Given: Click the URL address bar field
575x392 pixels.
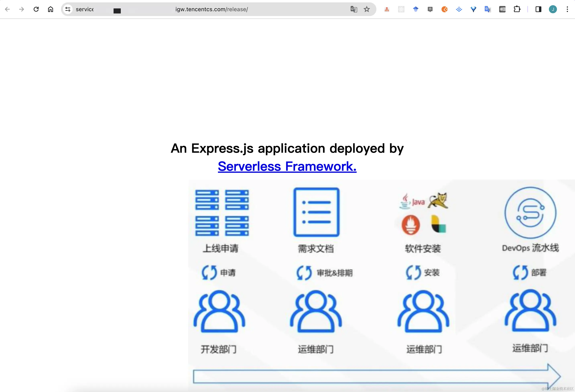Looking at the screenshot, I should (211, 9).
